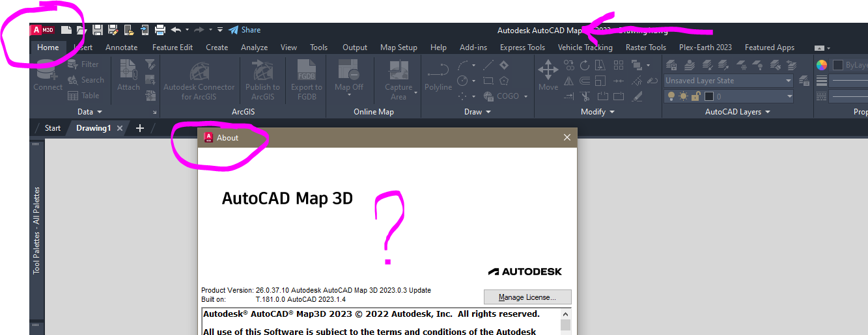Click the ByLayer color swatch
This screenshot has height=335, width=868.
(x=838, y=65)
